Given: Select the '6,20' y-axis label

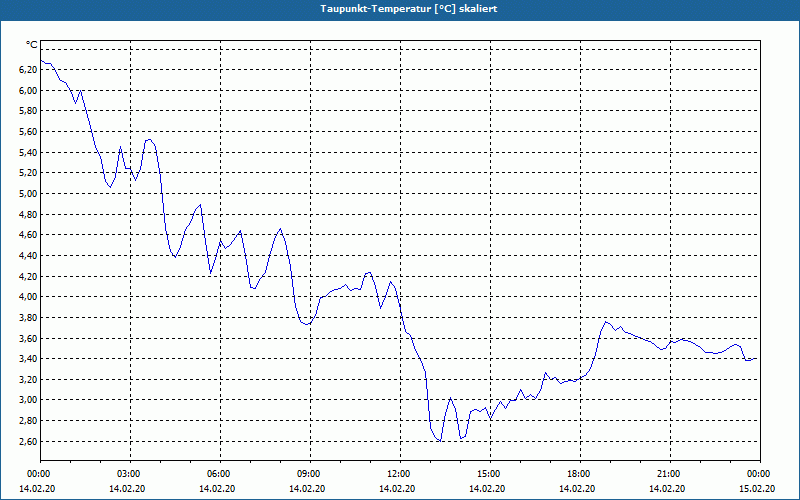Looking at the screenshot, I should pyautogui.click(x=29, y=70).
